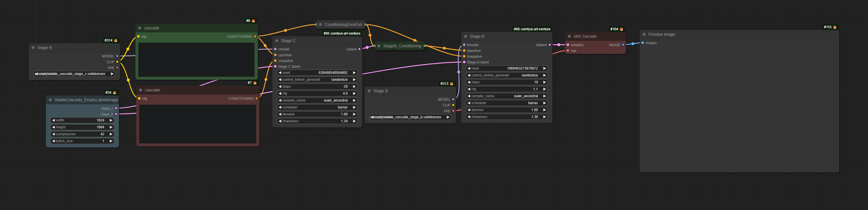Click the fox badge icon next to #6
Viewport: 868px width, 210px height.
coord(253,21)
